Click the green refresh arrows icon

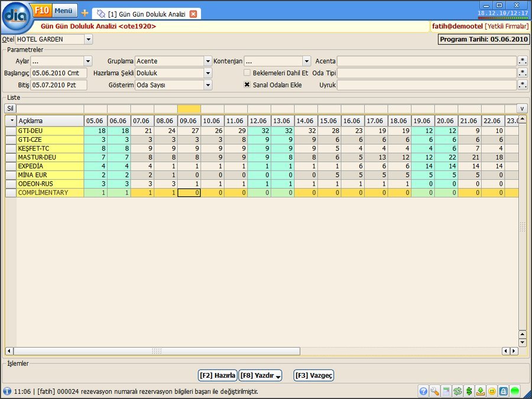coord(458,391)
